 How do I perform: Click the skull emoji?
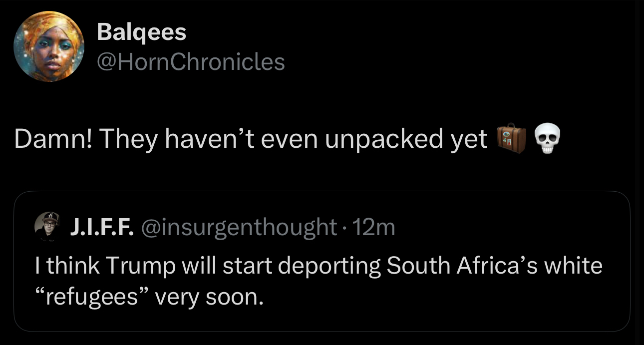tap(548, 139)
